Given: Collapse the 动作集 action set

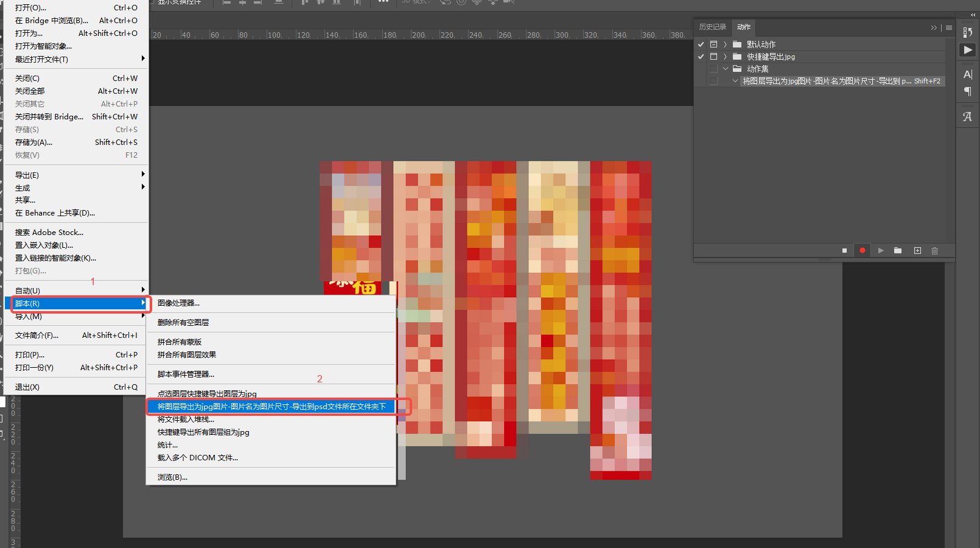Looking at the screenshot, I should coord(726,69).
